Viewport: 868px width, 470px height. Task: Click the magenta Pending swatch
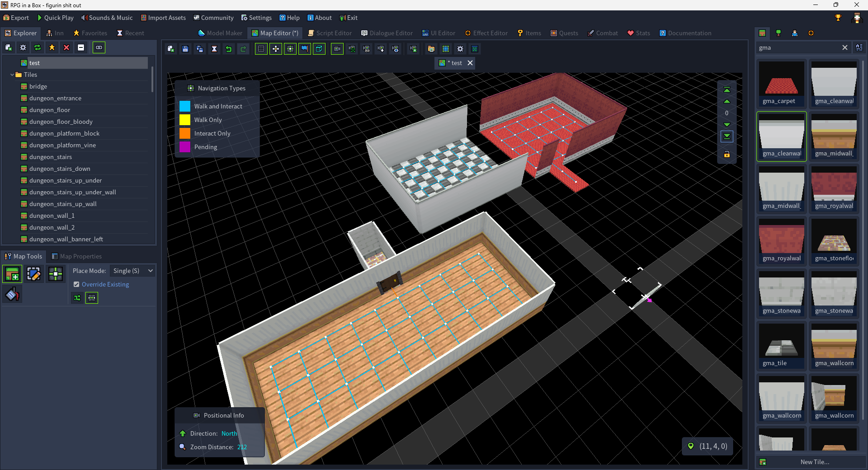tap(185, 147)
